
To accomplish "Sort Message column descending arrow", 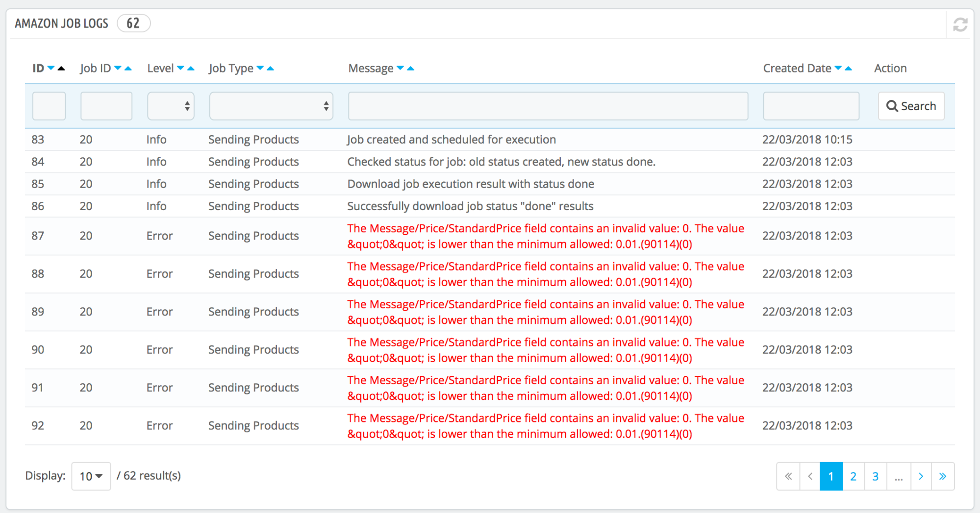I will [401, 68].
